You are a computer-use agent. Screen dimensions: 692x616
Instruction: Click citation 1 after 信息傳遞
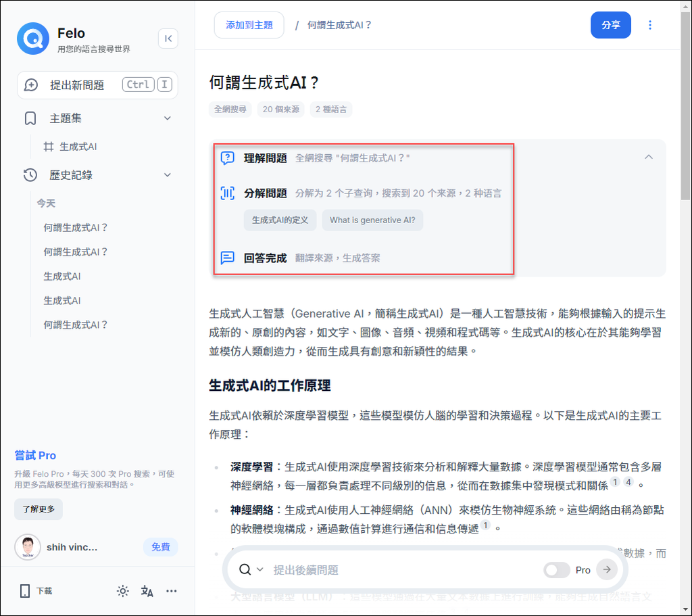pyautogui.click(x=485, y=525)
